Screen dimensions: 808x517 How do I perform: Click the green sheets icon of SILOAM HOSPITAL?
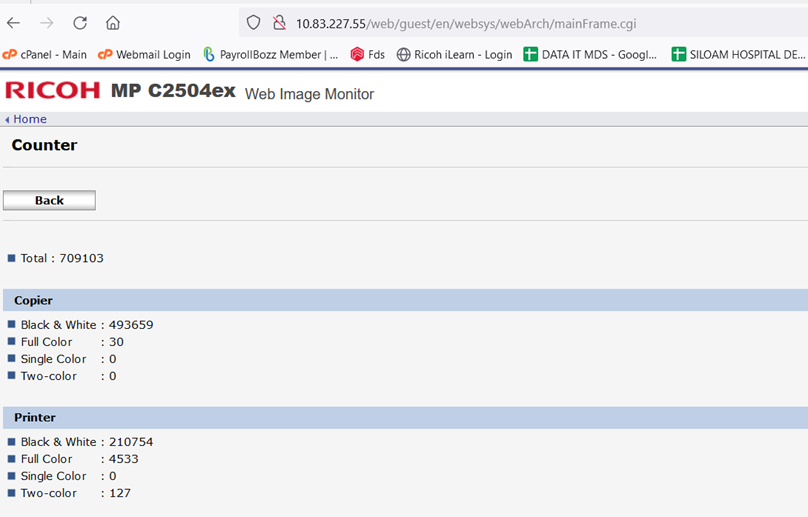click(679, 54)
